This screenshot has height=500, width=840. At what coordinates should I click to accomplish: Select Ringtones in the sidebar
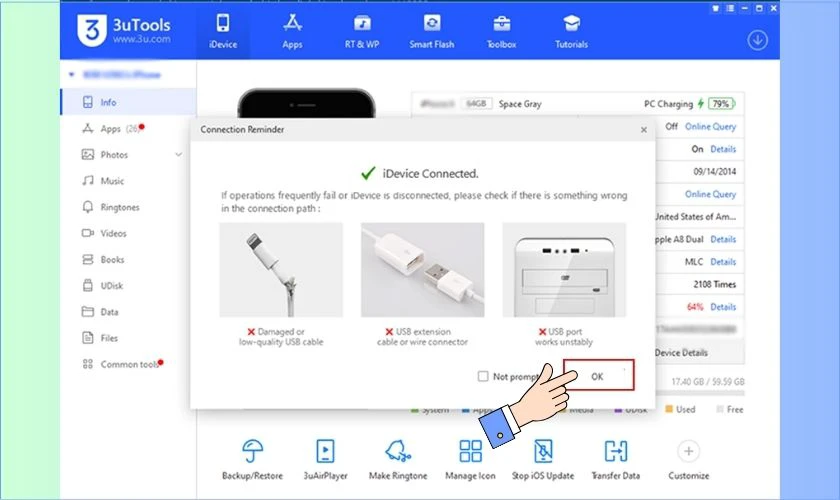tap(129, 207)
